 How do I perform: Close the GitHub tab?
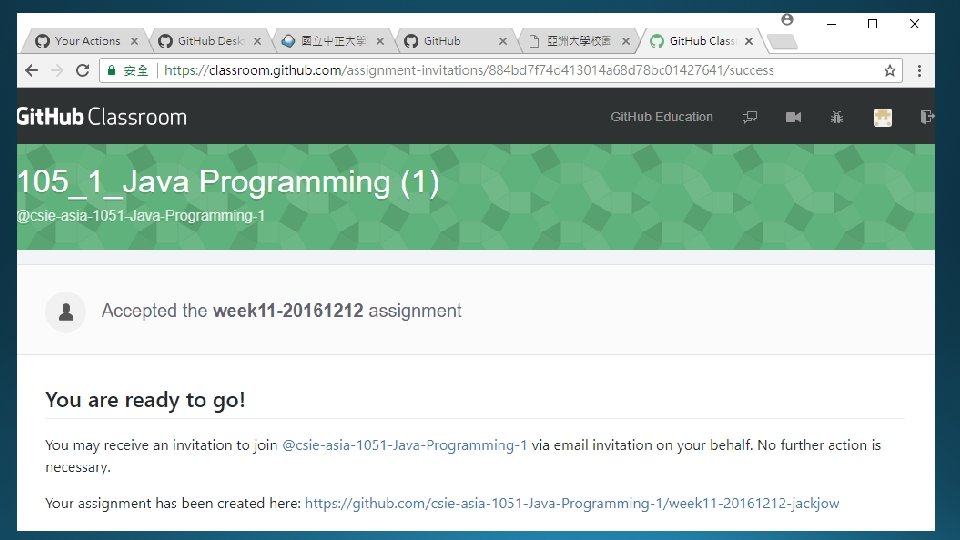(503, 41)
